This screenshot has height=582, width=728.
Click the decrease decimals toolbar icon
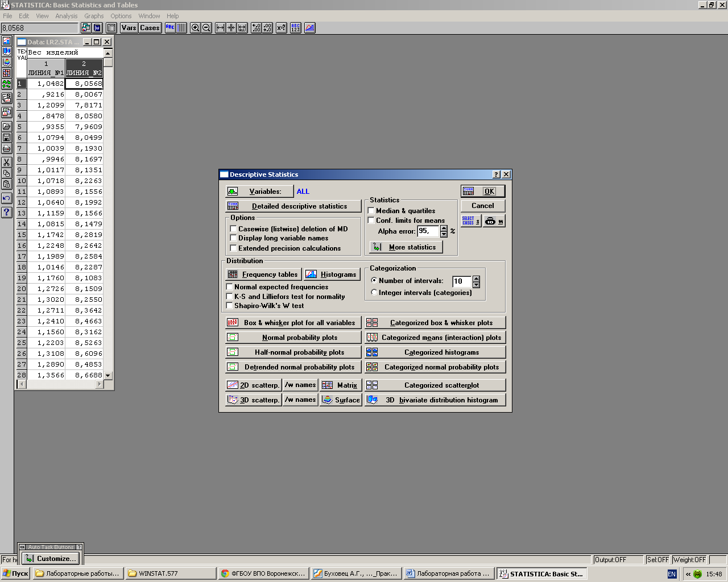coord(267,28)
